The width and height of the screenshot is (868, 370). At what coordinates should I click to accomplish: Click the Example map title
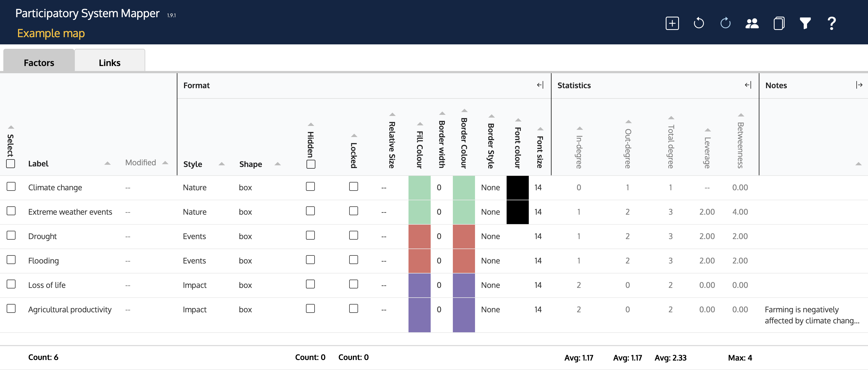tap(51, 33)
